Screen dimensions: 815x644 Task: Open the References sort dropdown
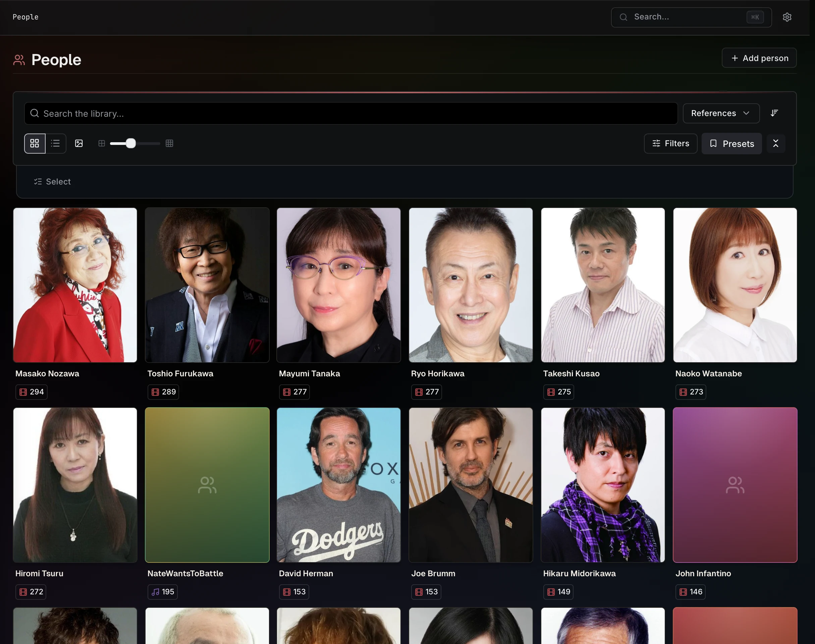(721, 113)
